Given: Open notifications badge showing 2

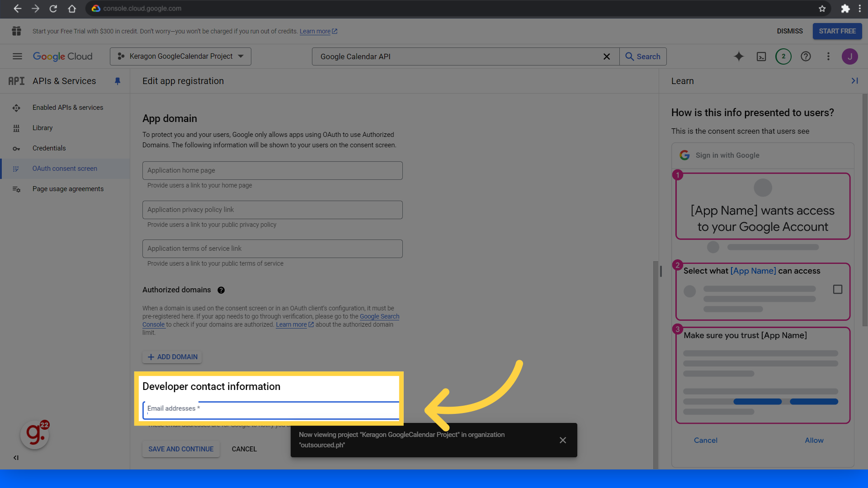Looking at the screenshot, I should [x=783, y=56].
